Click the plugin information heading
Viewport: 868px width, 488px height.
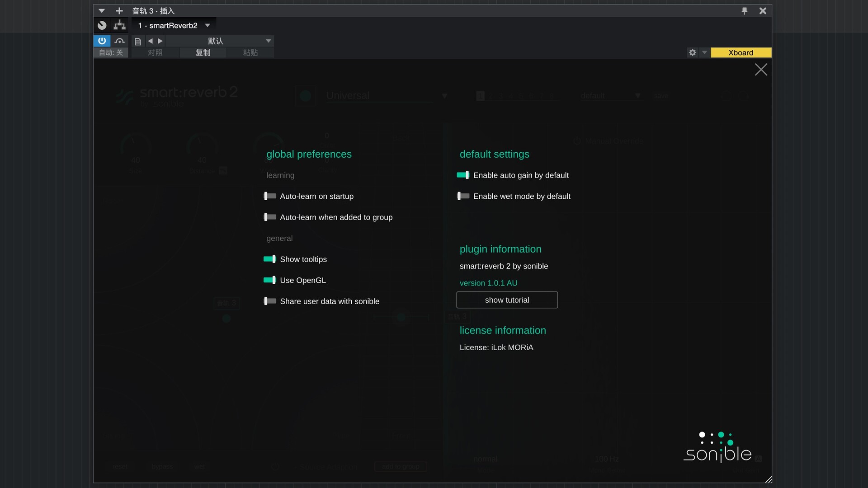pyautogui.click(x=500, y=249)
